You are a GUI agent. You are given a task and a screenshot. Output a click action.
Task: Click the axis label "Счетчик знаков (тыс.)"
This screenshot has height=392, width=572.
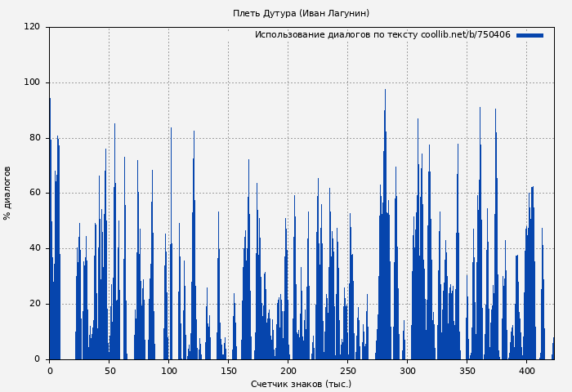(301, 384)
